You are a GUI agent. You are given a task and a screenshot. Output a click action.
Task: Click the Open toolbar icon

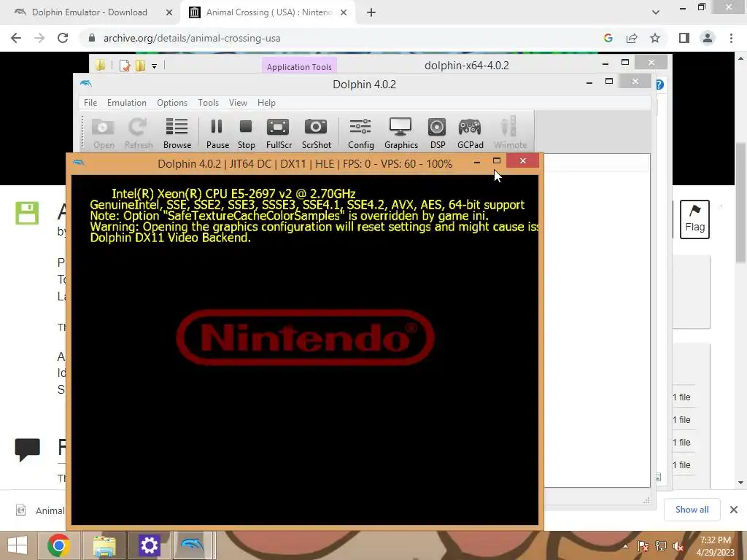(104, 133)
